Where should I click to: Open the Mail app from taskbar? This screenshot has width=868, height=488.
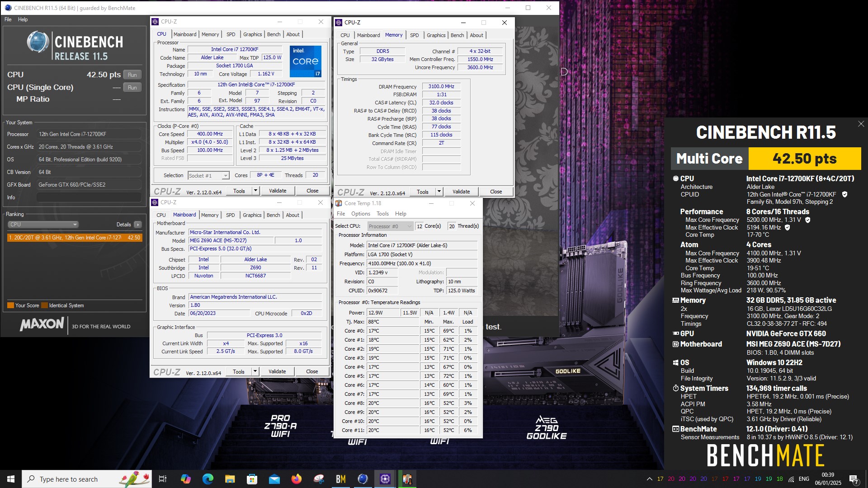pyautogui.click(x=274, y=479)
